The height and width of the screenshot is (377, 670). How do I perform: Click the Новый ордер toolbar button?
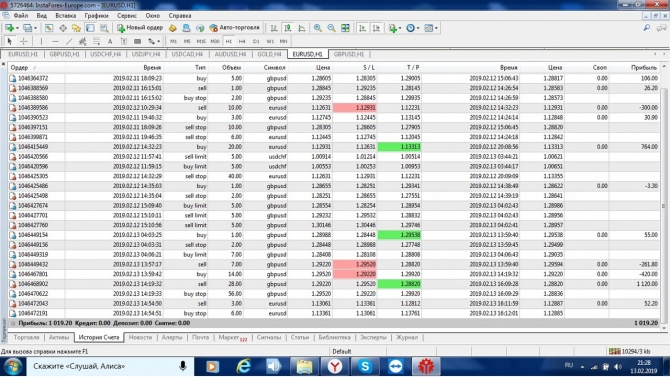(140, 28)
